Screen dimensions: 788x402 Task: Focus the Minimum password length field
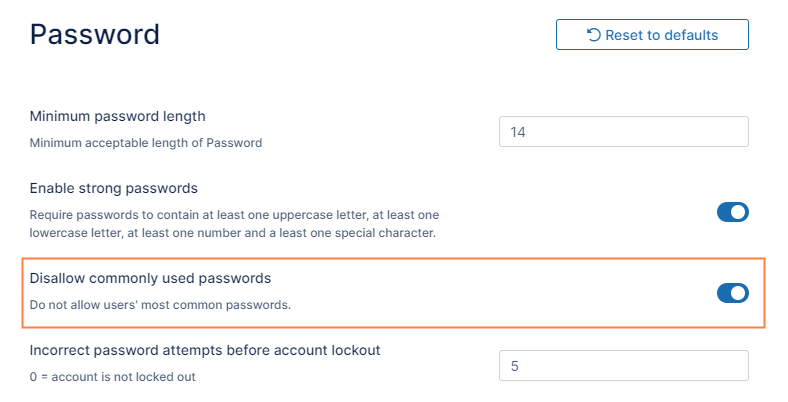(624, 132)
